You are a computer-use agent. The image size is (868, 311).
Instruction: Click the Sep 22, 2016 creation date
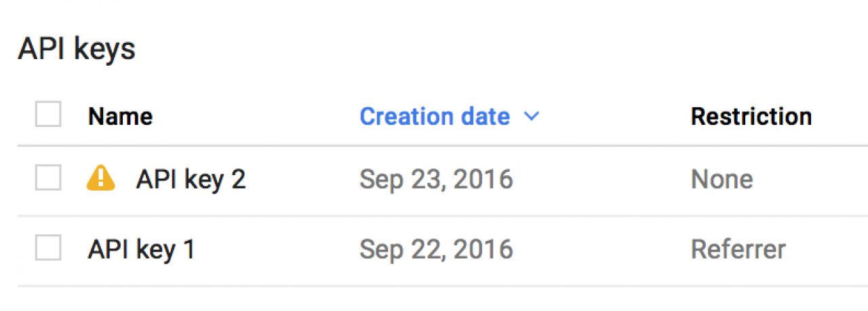(436, 249)
